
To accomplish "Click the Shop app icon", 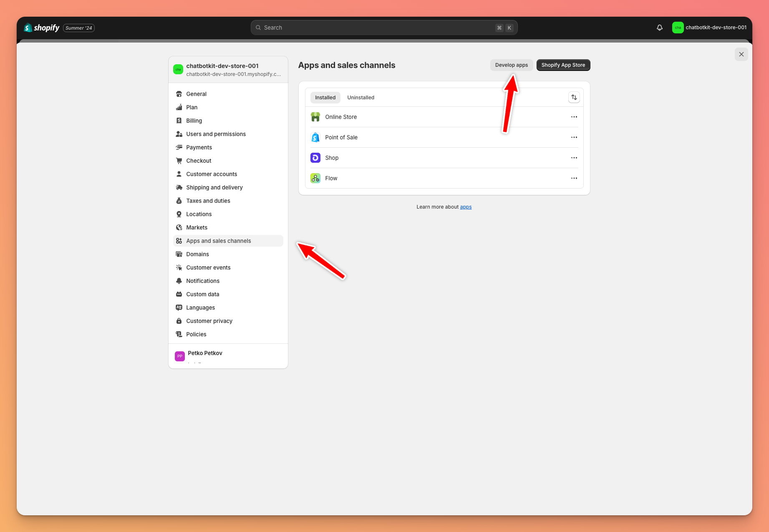I will tap(315, 158).
